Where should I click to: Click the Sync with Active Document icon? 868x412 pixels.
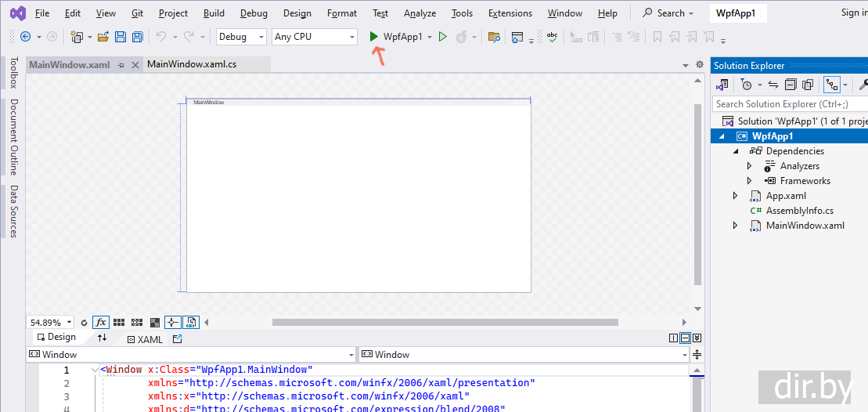(773, 85)
